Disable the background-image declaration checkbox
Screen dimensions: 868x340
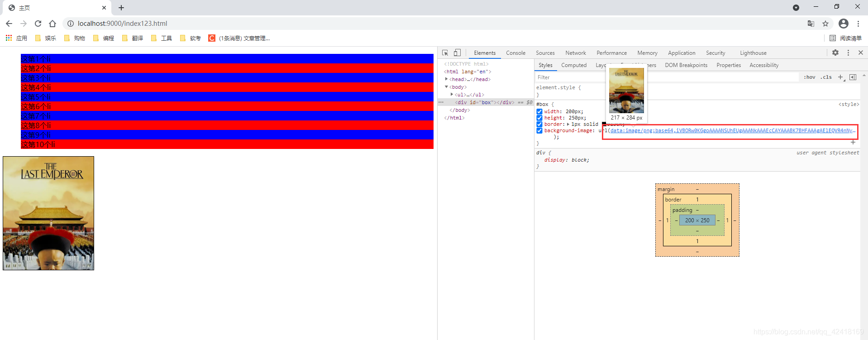539,130
